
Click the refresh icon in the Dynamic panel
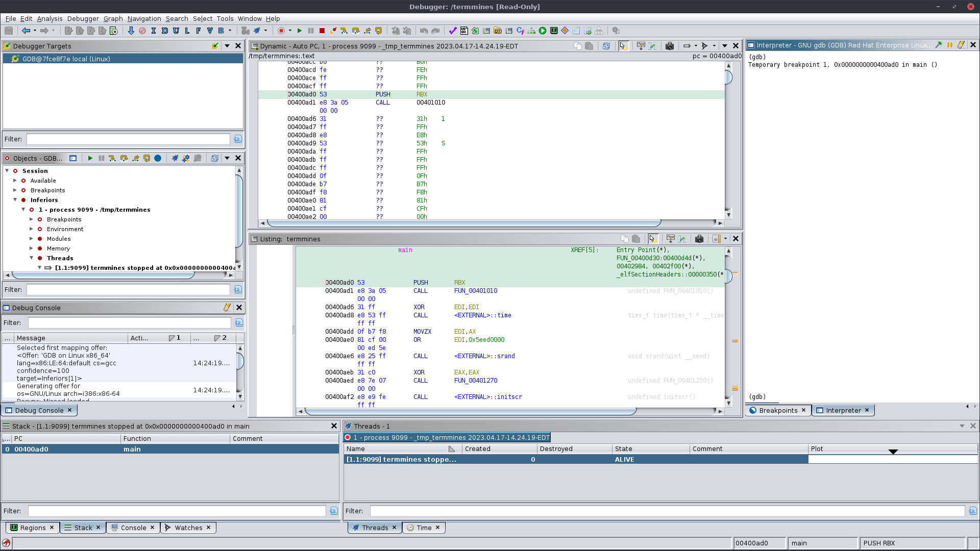[606, 45]
